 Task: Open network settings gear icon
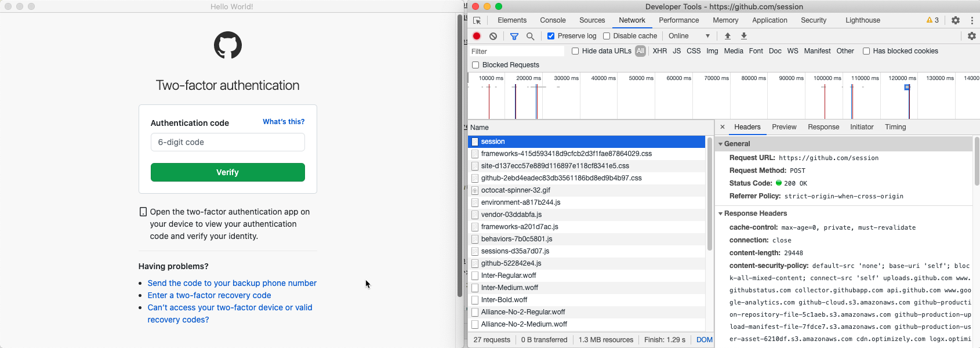(x=972, y=36)
